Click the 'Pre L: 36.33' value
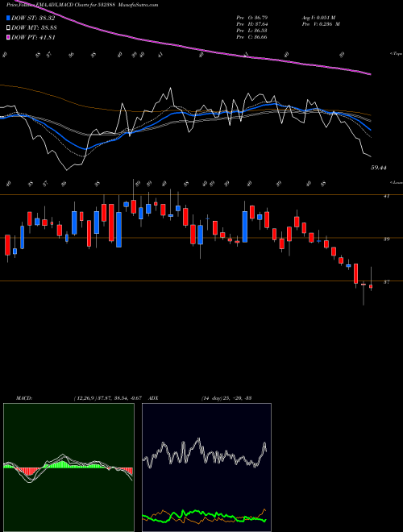 (x=251, y=30)
